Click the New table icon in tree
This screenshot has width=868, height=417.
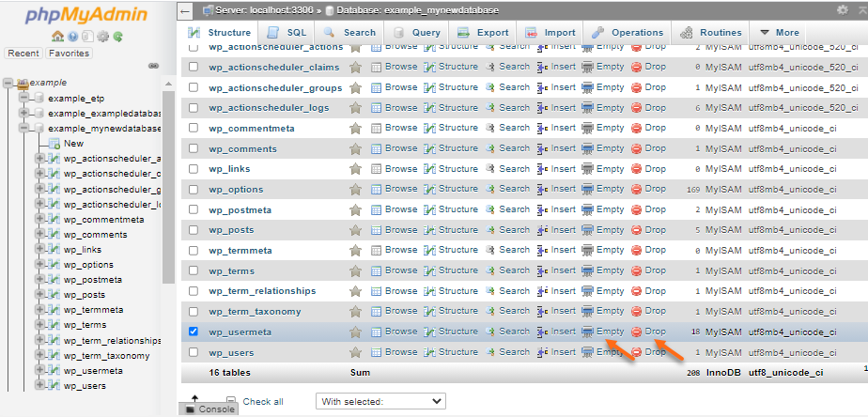tap(54, 144)
